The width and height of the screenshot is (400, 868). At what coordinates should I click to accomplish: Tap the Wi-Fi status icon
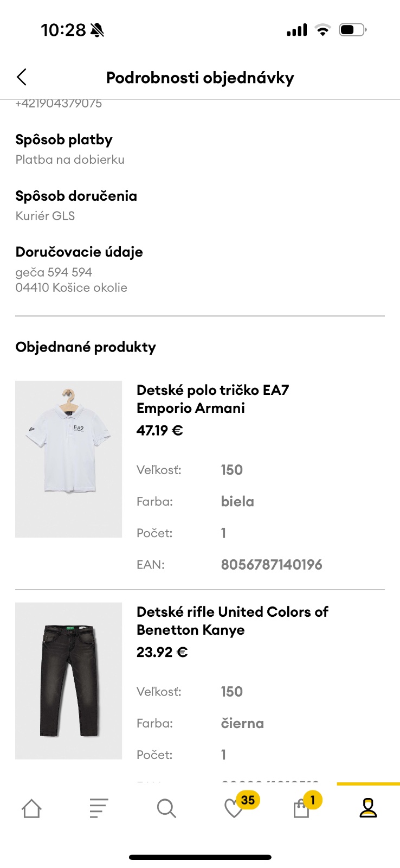pos(323,30)
